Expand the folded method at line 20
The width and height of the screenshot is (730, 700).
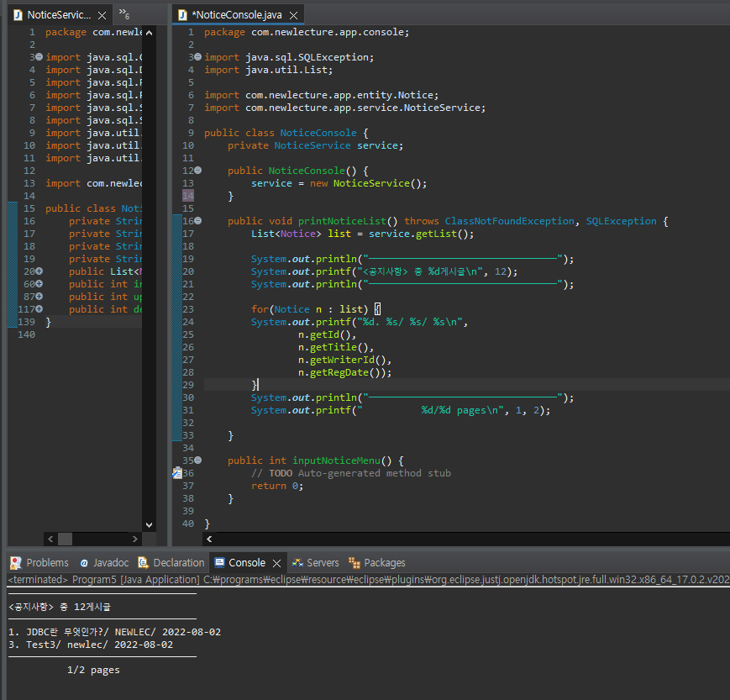click(x=39, y=271)
